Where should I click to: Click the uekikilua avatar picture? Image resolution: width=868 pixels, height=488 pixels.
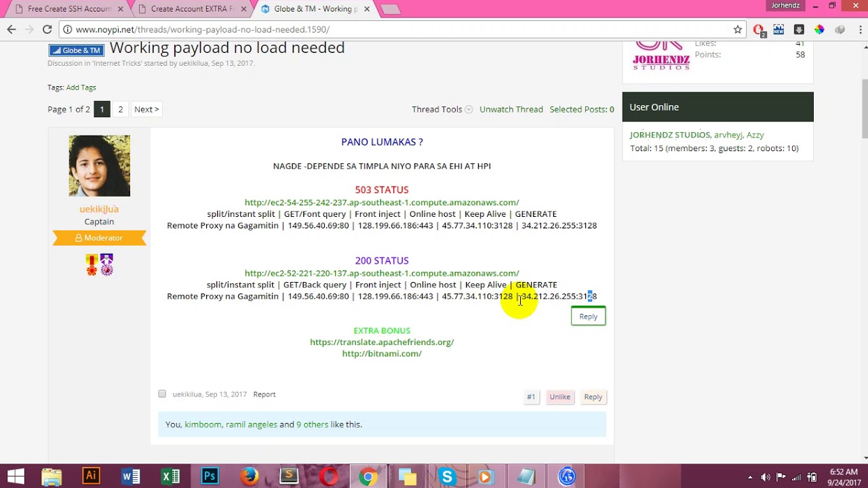99,165
